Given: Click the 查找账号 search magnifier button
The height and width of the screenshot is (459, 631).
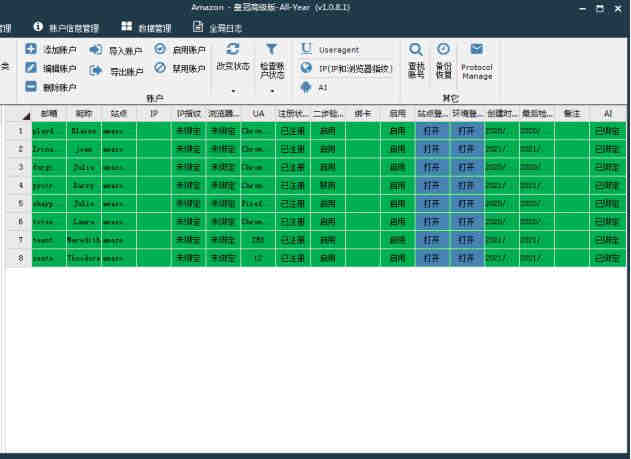Looking at the screenshot, I should (416, 61).
